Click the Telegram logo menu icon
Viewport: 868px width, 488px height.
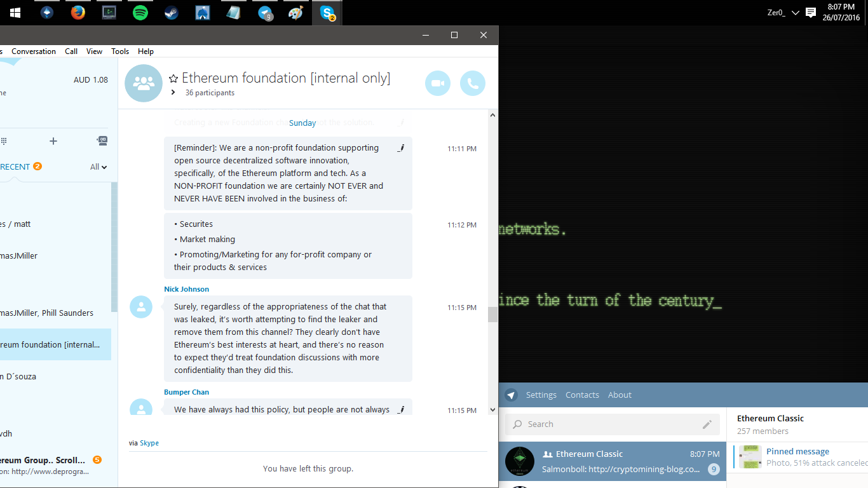pyautogui.click(x=512, y=395)
